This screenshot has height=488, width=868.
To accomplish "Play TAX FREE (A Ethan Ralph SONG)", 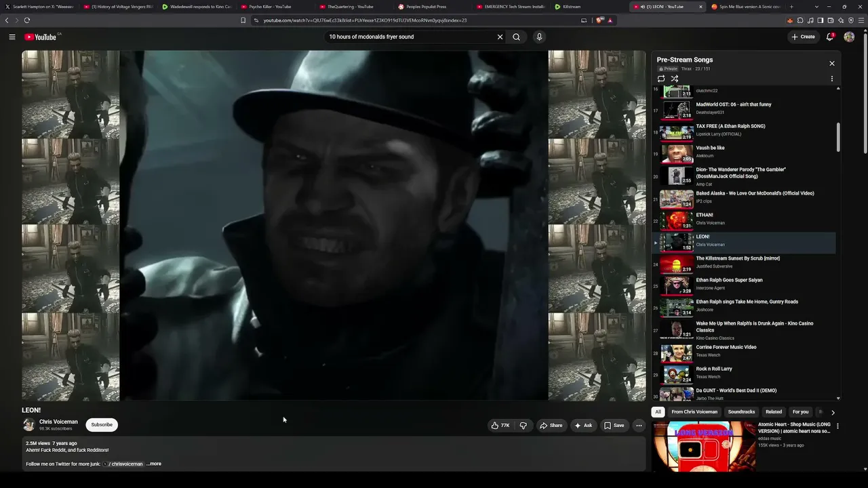I will click(x=745, y=130).
